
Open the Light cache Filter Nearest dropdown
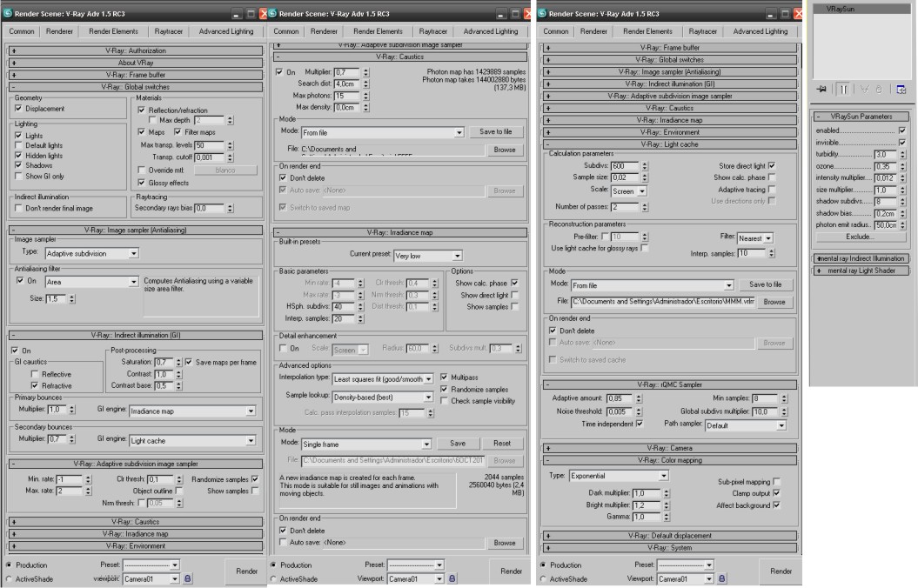pyautogui.click(x=755, y=238)
